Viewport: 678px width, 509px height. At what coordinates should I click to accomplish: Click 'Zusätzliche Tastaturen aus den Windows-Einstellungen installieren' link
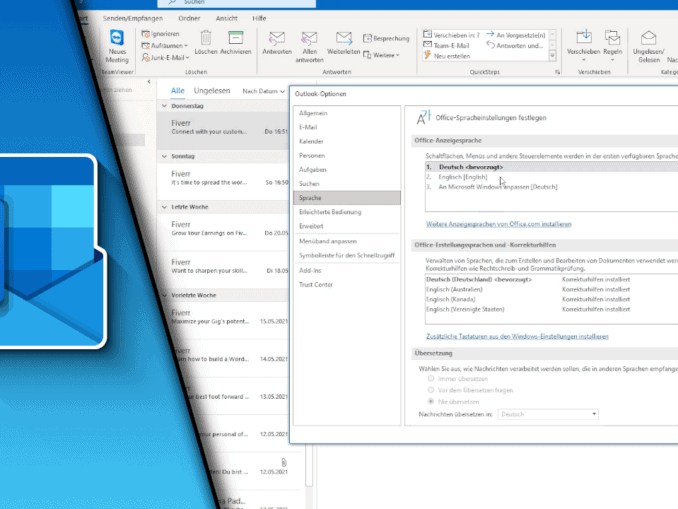coord(517,336)
